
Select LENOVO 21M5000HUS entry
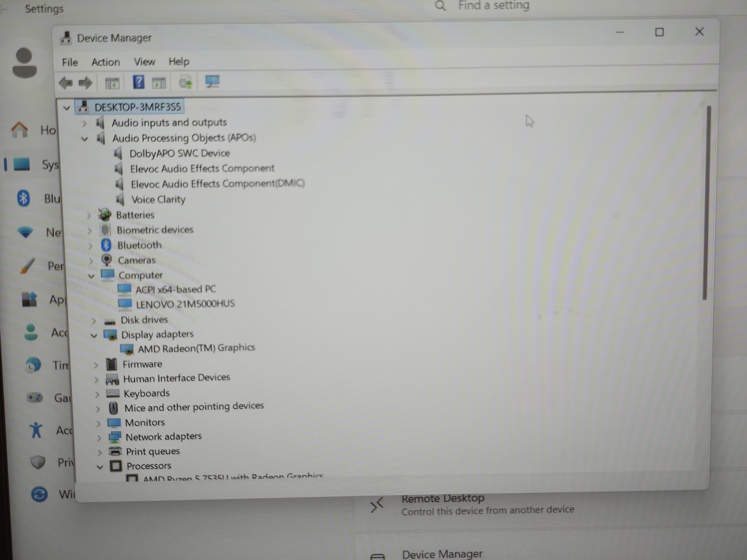tap(185, 304)
